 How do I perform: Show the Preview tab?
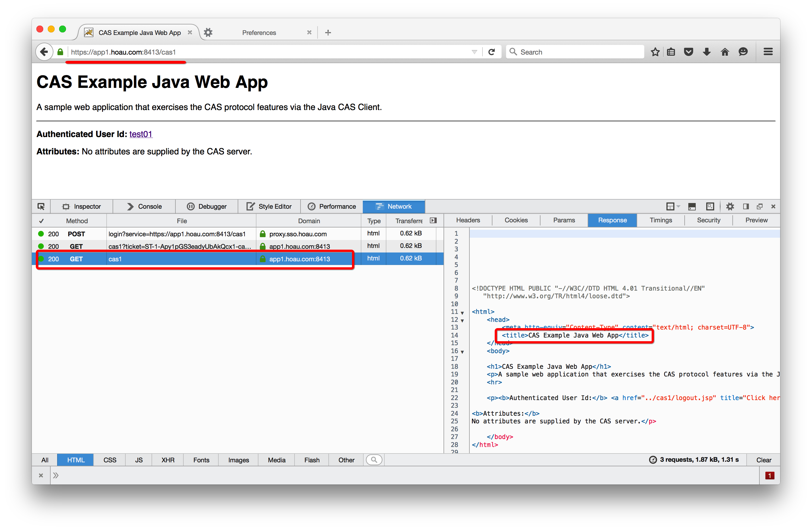[756, 220]
